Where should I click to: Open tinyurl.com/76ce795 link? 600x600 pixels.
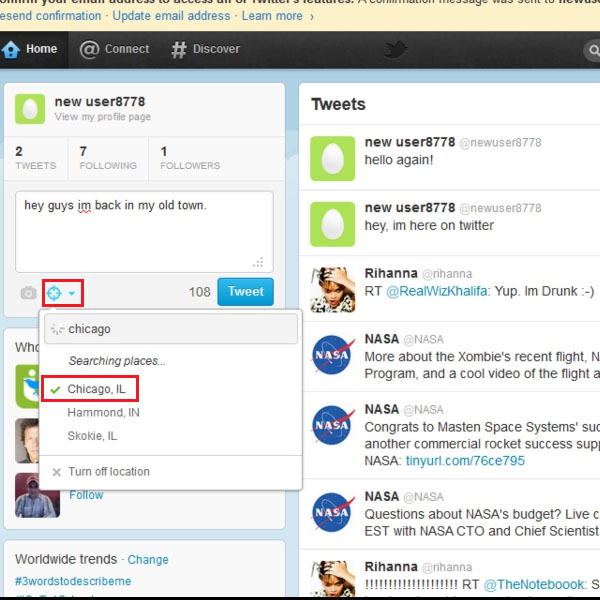(x=465, y=461)
